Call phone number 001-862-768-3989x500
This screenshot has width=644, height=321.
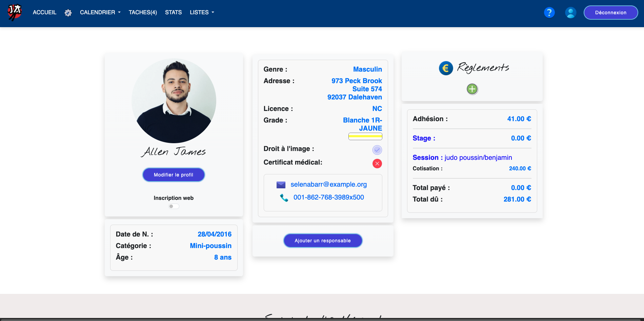(329, 197)
